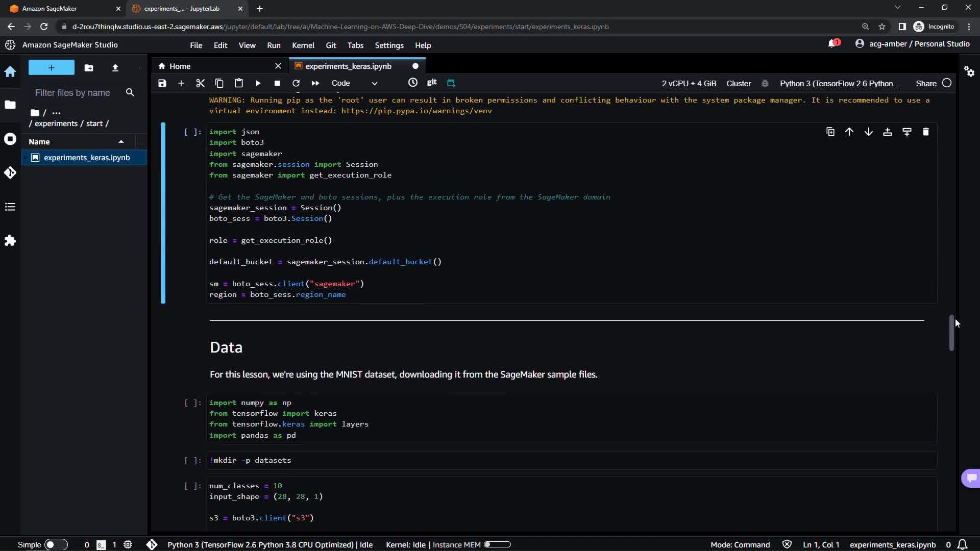Toggle Simple interface mode switch

pyautogui.click(x=56, y=544)
